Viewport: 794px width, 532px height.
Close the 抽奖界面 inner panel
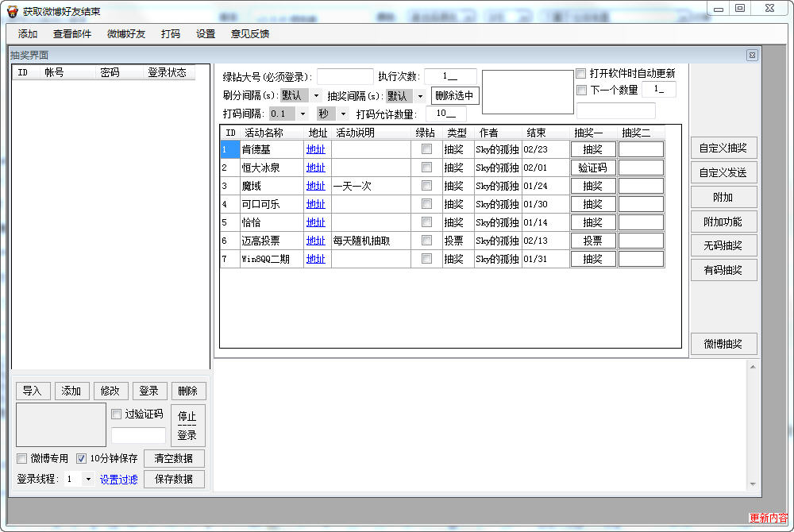tap(752, 55)
